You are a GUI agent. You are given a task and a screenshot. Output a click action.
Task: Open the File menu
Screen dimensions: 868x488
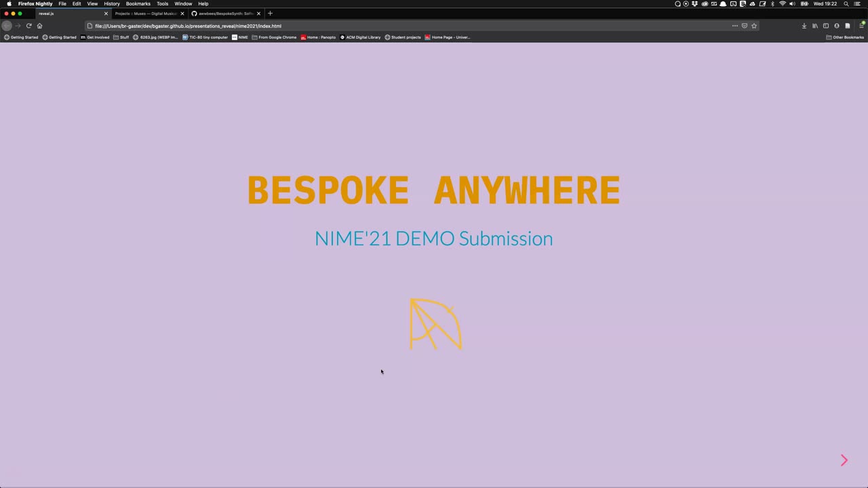(62, 4)
